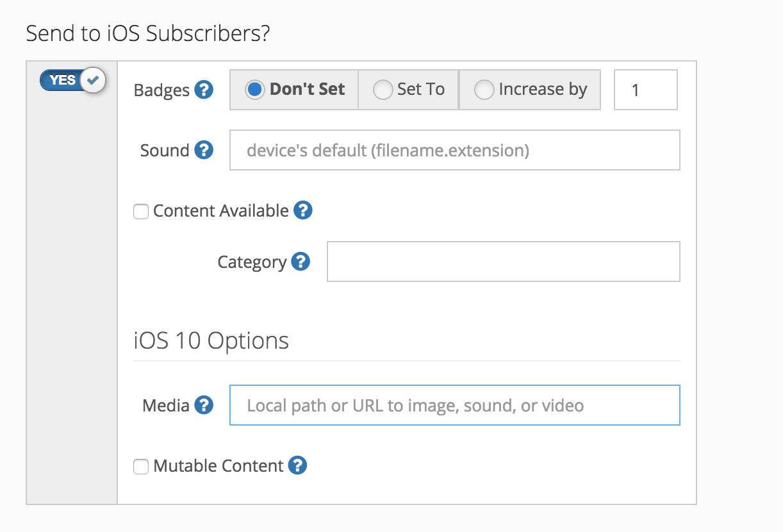Click the Media field label text
Image resolution: width=783 pixels, height=532 pixels.
pyautogui.click(x=166, y=405)
